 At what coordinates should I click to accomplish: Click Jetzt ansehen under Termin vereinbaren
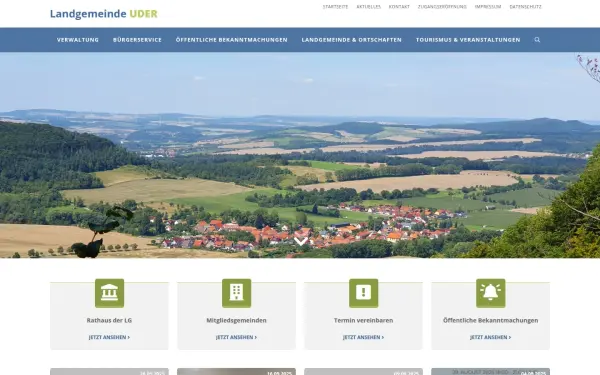[364, 338]
